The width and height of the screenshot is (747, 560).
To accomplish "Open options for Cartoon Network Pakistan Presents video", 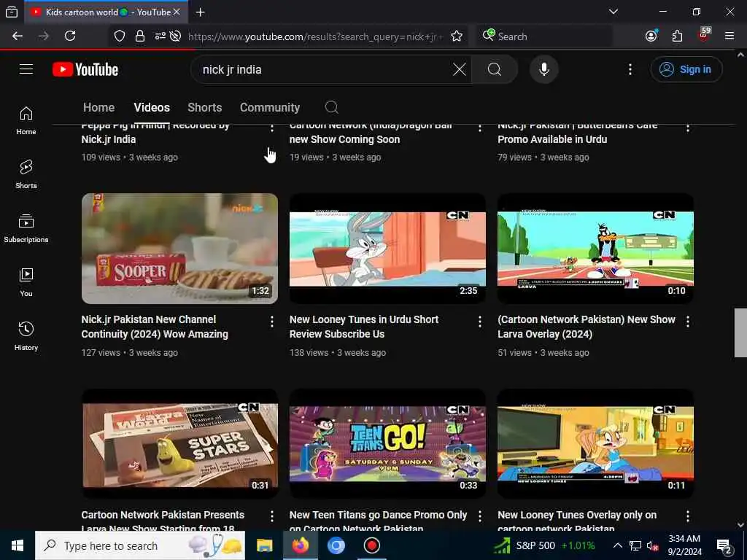I will [271, 516].
